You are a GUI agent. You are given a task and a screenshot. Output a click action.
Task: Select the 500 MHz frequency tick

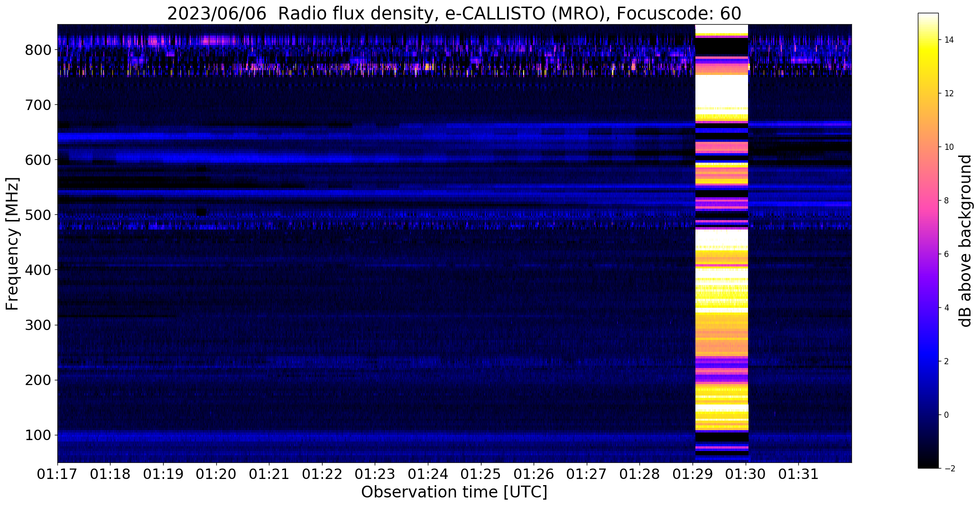tap(38, 215)
